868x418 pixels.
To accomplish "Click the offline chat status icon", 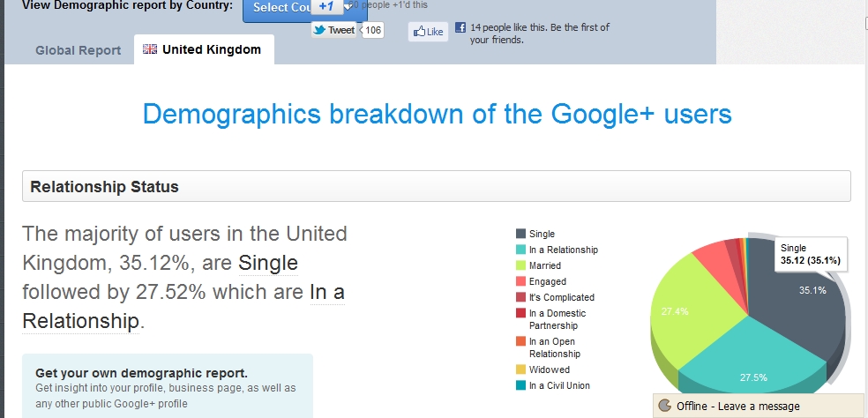I will point(665,406).
